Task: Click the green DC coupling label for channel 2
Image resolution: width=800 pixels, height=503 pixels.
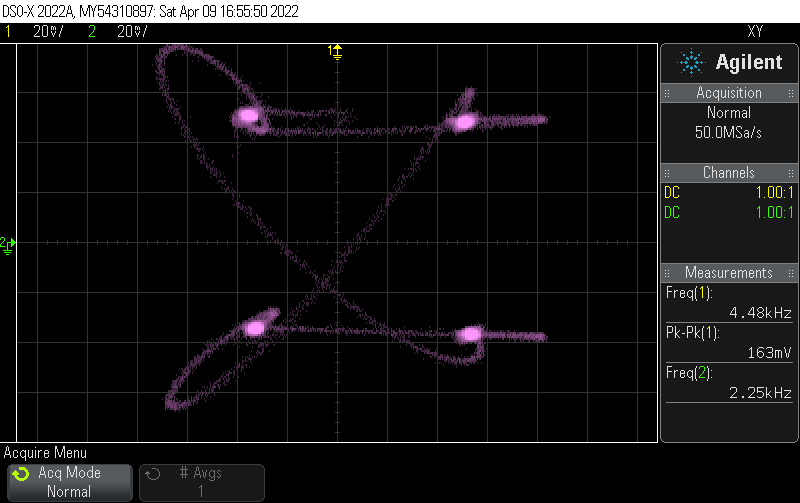Action: [x=672, y=213]
